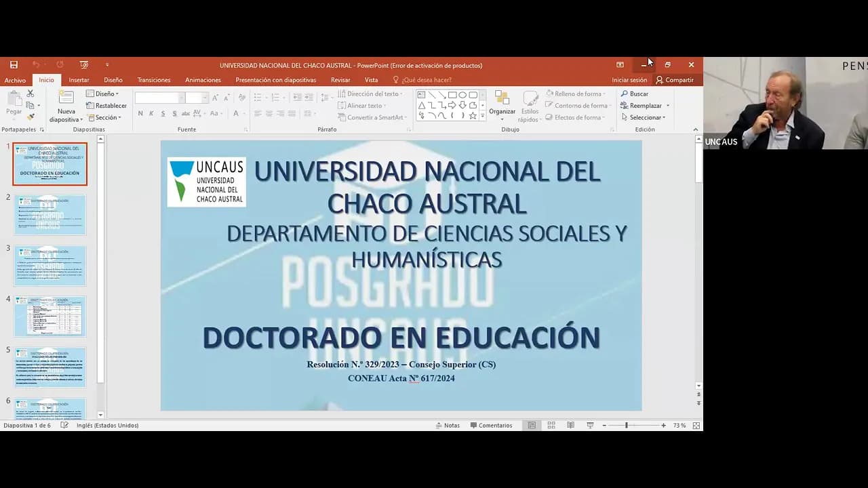Click Restablecer slide reset button

pyautogui.click(x=106, y=106)
